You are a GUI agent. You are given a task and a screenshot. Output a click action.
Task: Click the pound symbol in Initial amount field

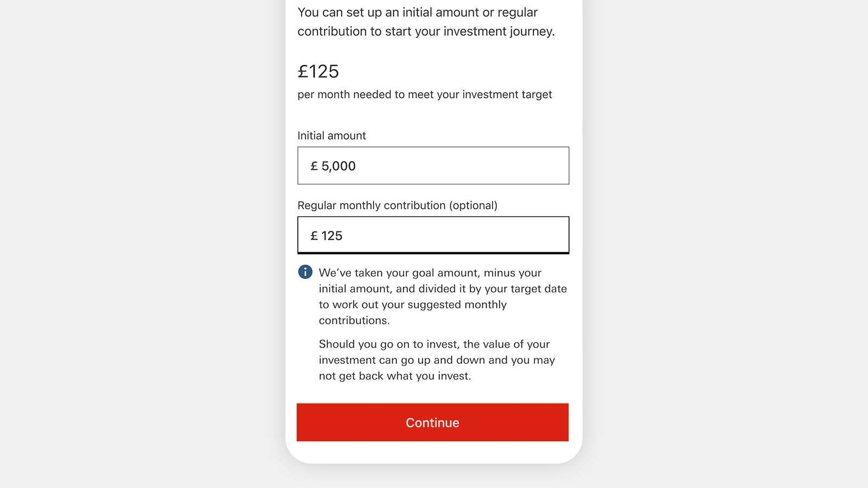[314, 166]
